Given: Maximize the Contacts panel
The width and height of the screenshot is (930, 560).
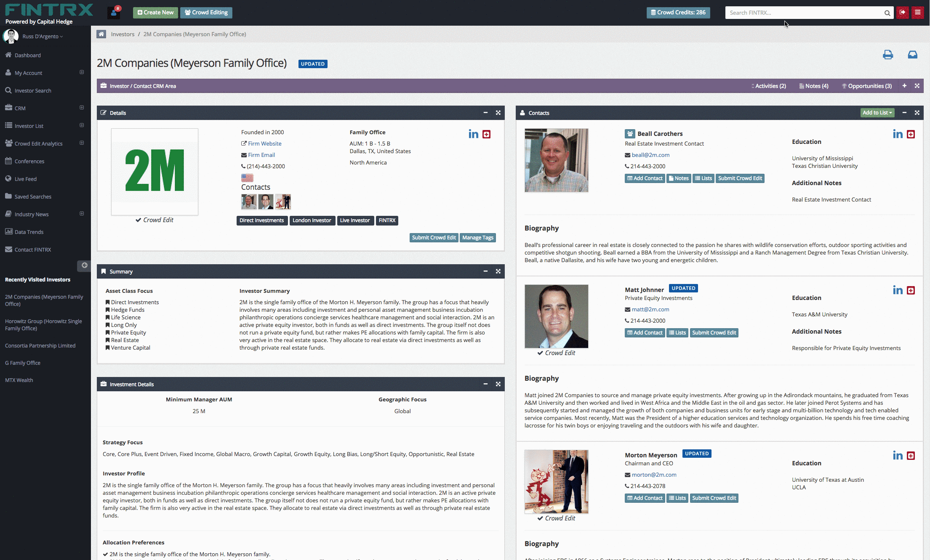Looking at the screenshot, I should (917, 113).
